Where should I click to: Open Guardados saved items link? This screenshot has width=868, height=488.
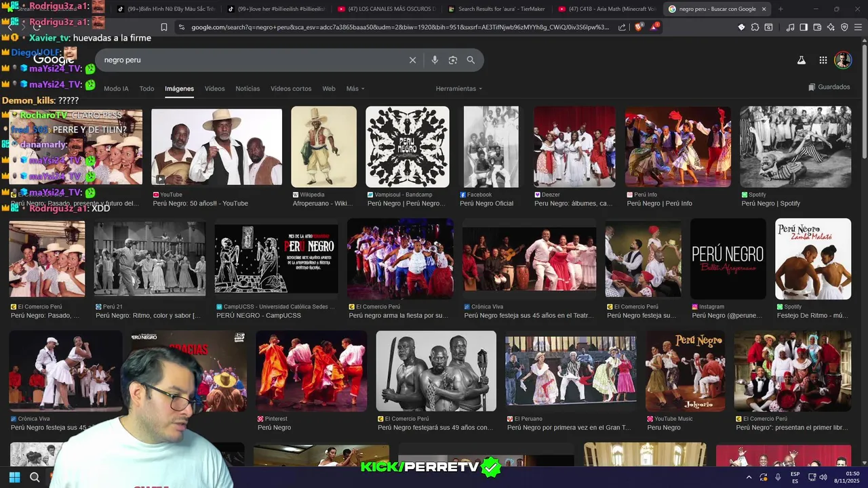tap(829, 87)
